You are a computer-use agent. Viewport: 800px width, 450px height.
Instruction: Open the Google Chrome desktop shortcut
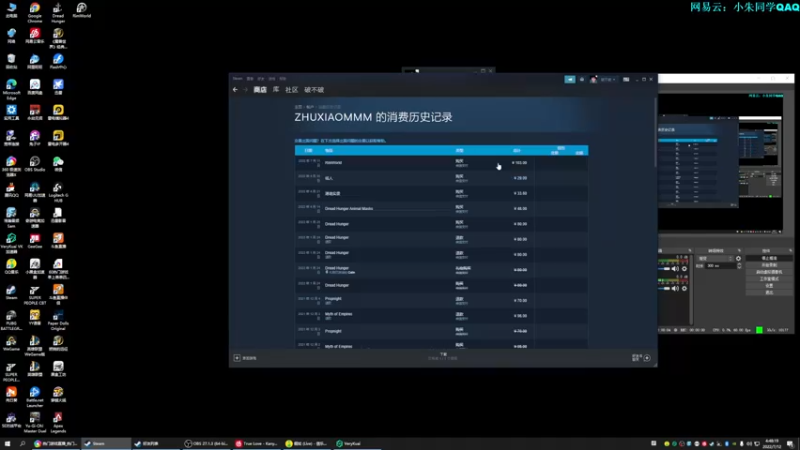[35, 12]
